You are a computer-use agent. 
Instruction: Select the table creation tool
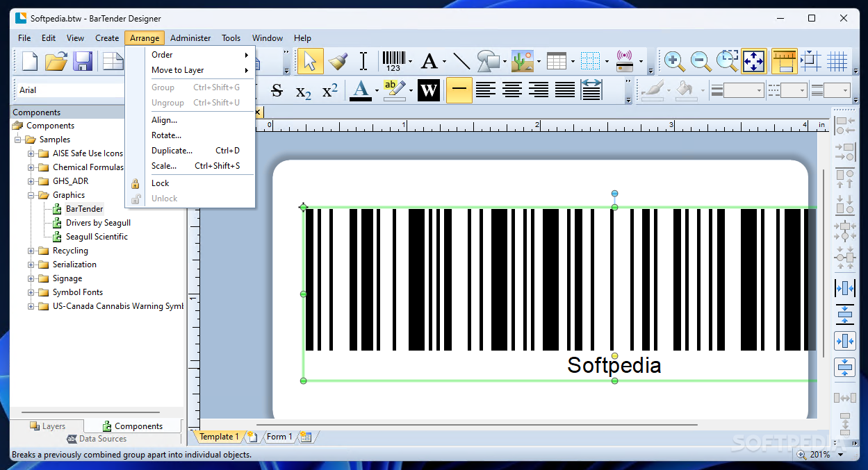pyautogui.click(x=557, y=61)
